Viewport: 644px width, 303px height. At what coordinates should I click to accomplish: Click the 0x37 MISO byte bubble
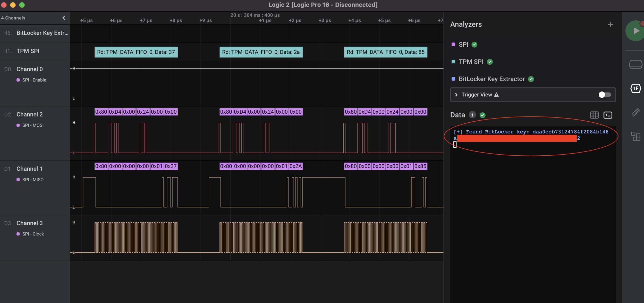(171, 166)
